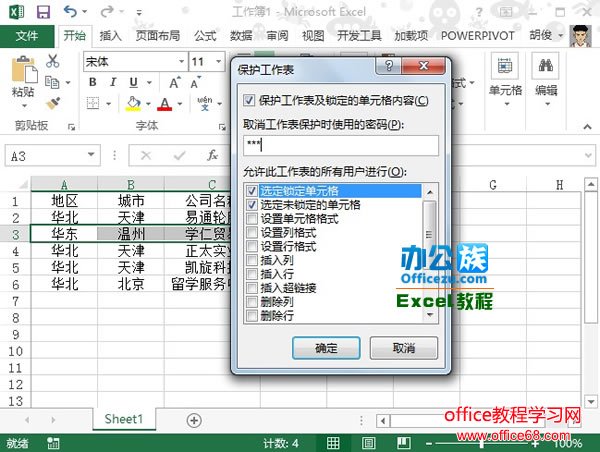Switch to Page Break Preview icon
The height and width of the screenshot is (452, 600).
click(x=404, y=443)
